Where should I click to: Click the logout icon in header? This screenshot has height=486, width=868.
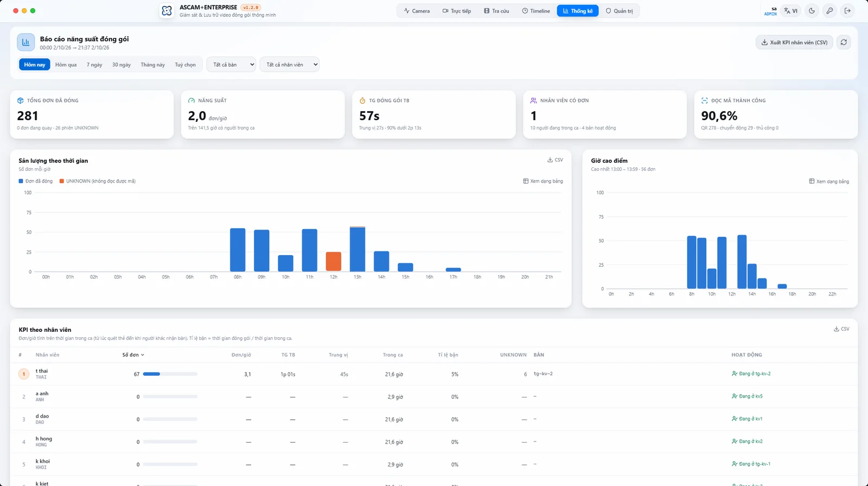[x=847, y=11]
